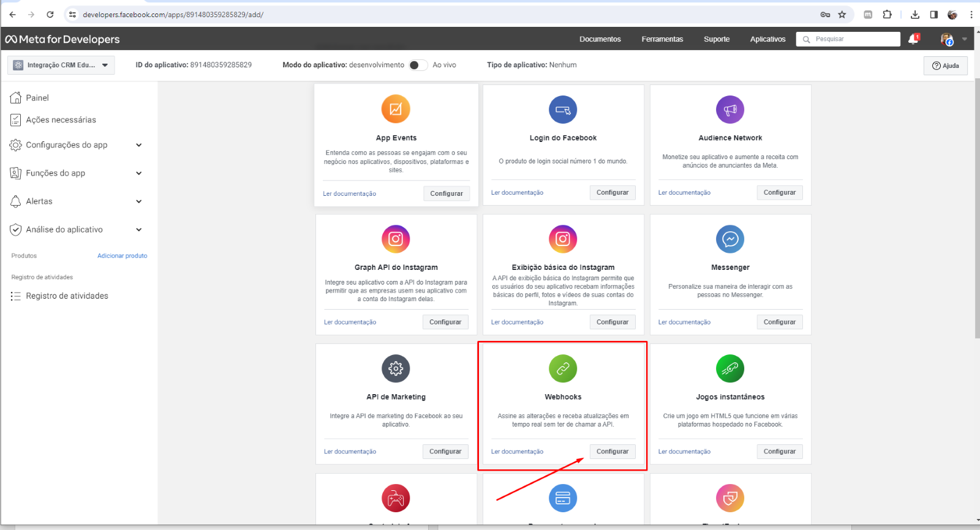The height and width of the screenshot is (530, 980).
Task: Open Aplicativos menu
Action: [767, 39]
